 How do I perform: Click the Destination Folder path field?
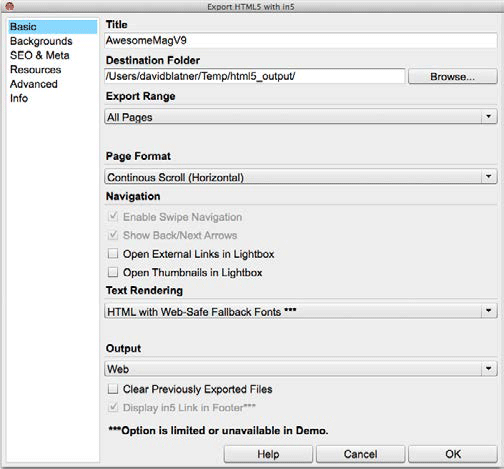point(255,76)
